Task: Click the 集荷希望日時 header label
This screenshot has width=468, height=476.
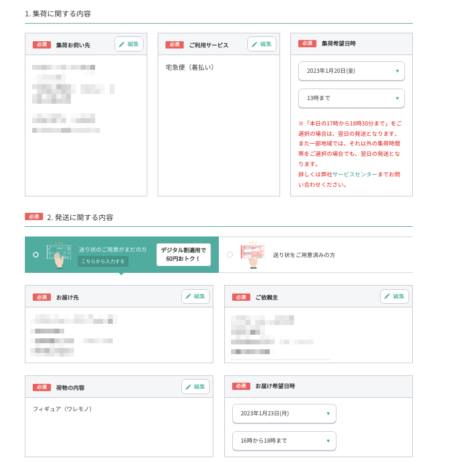Action: pos(339,44)
